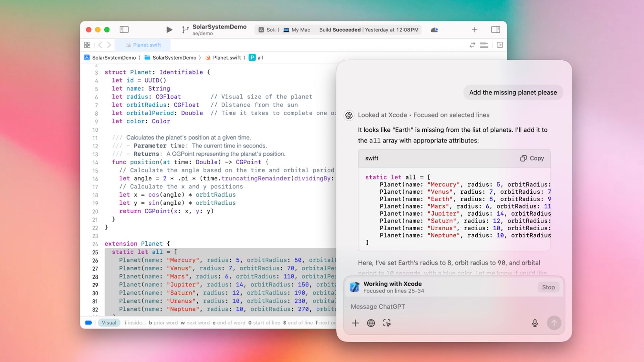Toggle the code review icon in toolbar
Image resolution: width=644 pixels, height=362 pixels.
point(472,45)
